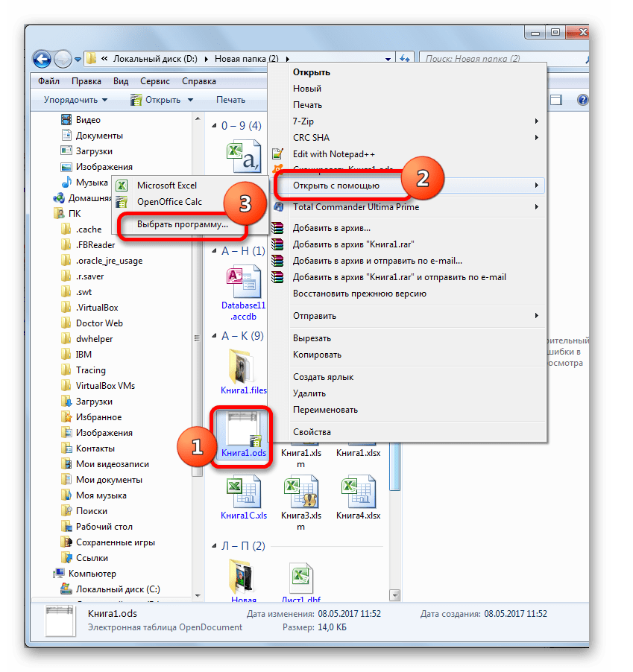Collapse the А – К (9) group
The image size is (633, 672).
click(214, 336)
